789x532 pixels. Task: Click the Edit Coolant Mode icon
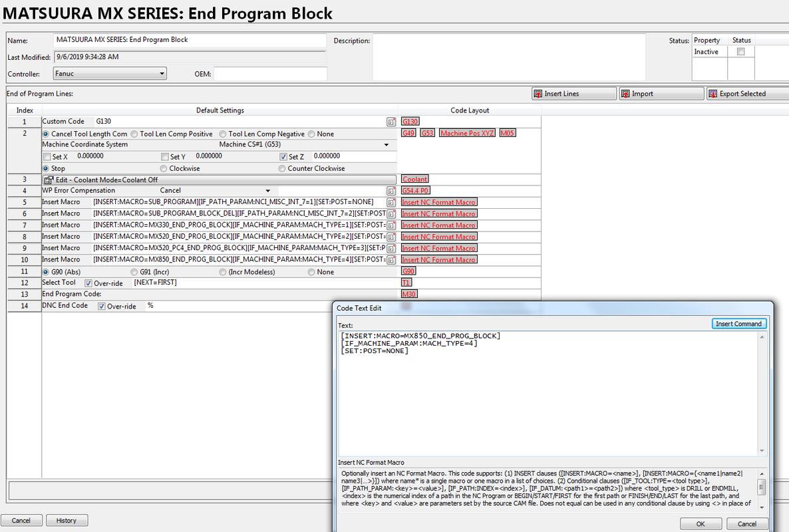pyautogui.click(x=49, y=180)
